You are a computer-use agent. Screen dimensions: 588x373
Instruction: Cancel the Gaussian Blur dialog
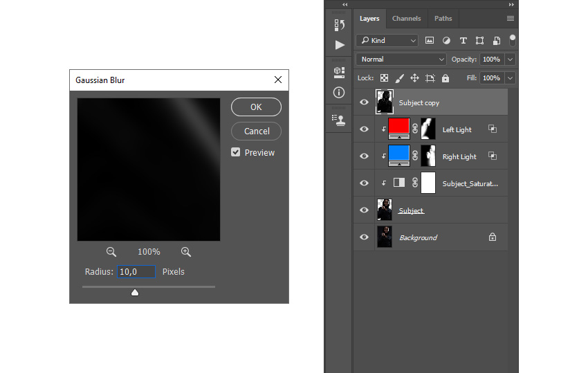tap(256, 131)
